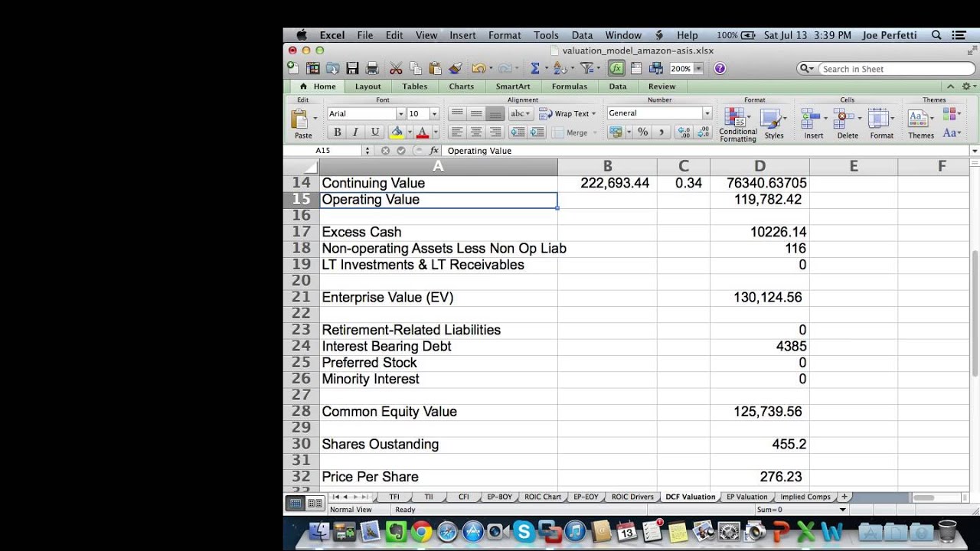This screenshot has width=980, height=551.
Task: Expand the Sum=0 status bar dropdown
Action: tap(843, 510)
